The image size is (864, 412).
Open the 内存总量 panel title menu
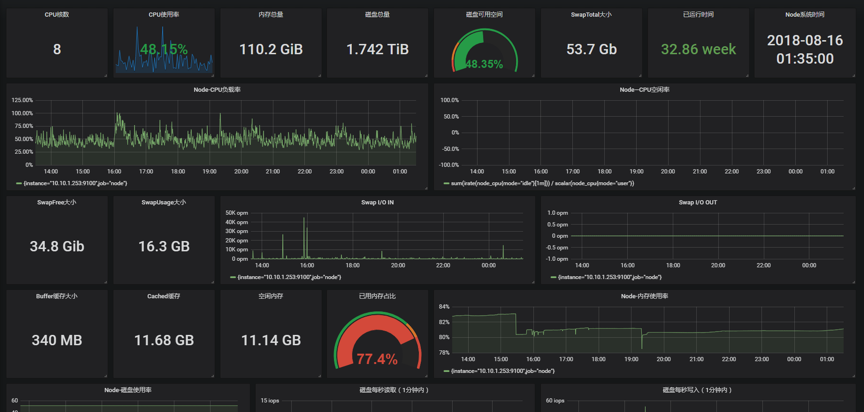click(x=271, y=15)
